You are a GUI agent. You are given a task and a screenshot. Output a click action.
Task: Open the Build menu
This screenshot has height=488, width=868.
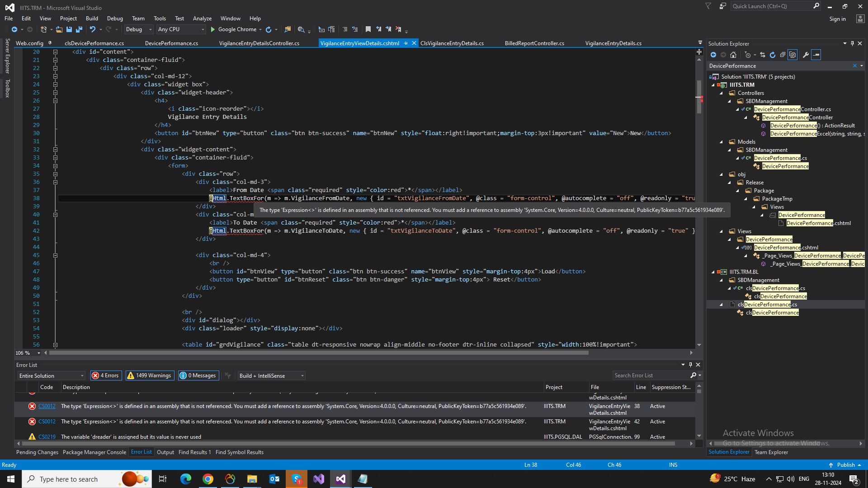[92, 19]
